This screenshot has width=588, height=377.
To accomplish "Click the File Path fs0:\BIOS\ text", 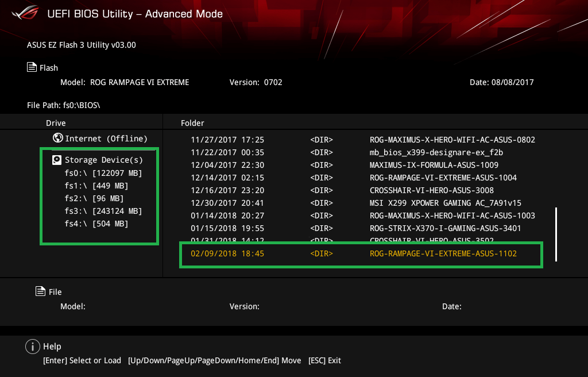I will [63, 105].
